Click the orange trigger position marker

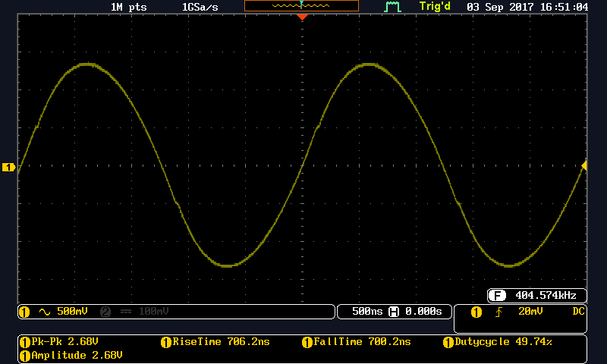[302, 17]
